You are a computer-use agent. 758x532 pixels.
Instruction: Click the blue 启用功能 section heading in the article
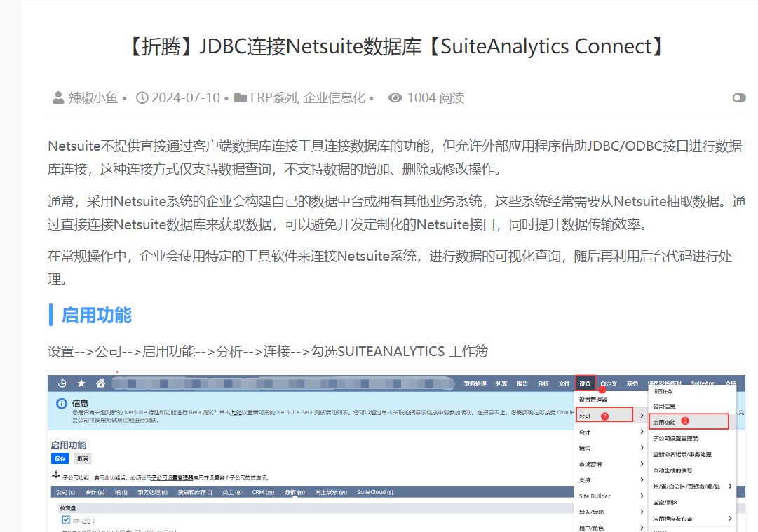click(x=96, y=315)
